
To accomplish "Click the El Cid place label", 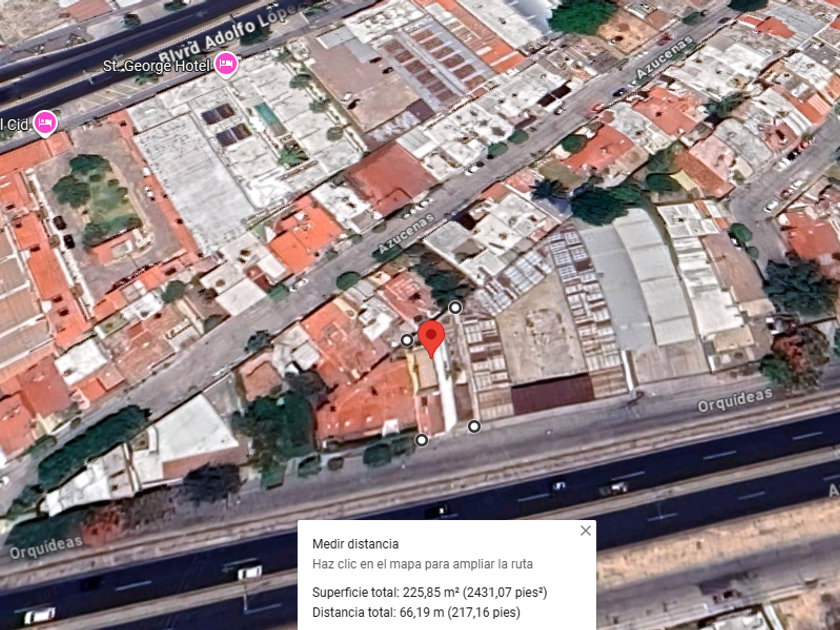I will click(14, 125).
